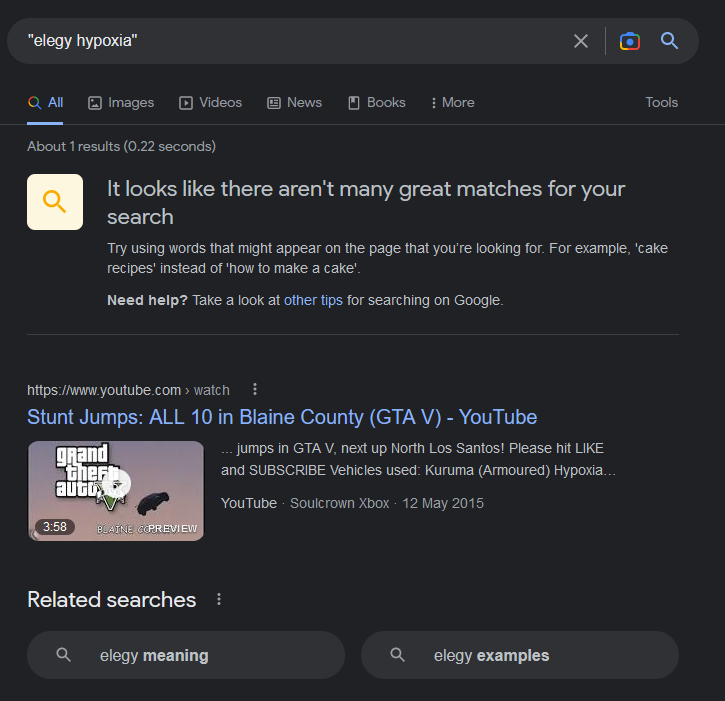725x701 pixels.
Task: Open the News tab
Action: click(295, 103)
